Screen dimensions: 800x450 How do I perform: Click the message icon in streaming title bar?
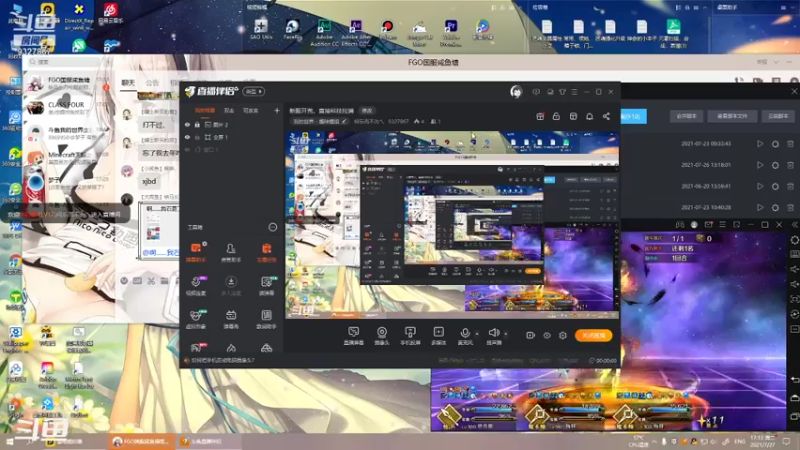coord(536,92)
